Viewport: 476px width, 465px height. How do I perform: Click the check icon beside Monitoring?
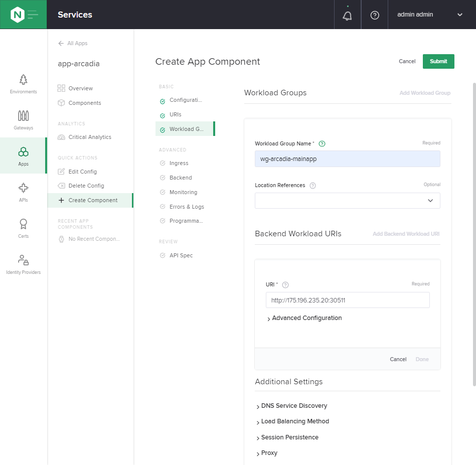click(163, 192)
